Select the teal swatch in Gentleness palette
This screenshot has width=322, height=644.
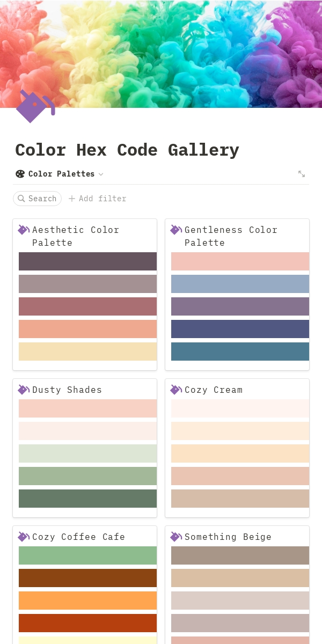(x=240, y=352)
